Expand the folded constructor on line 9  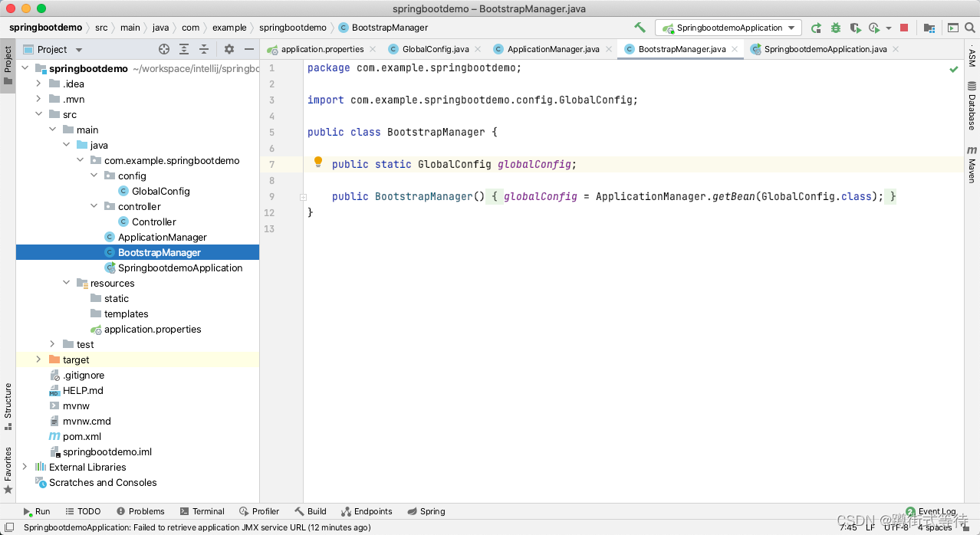point(304,197)
